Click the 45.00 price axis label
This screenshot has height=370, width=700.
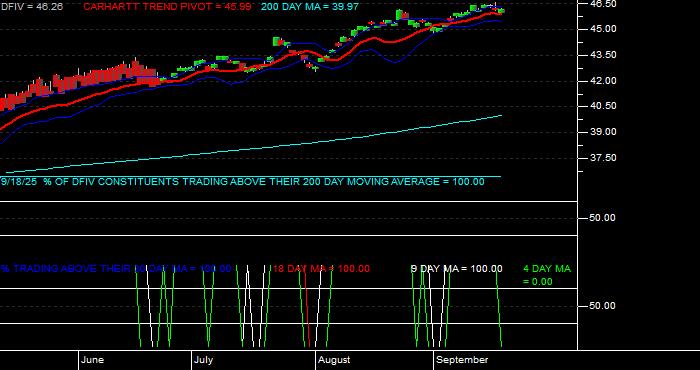coord(604,29)
